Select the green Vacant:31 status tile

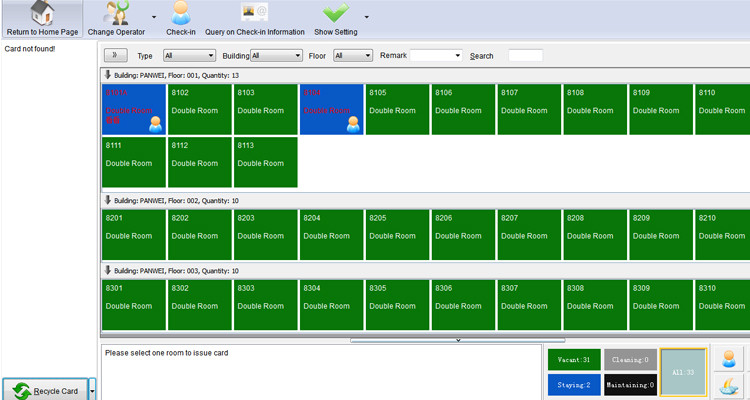574,360
